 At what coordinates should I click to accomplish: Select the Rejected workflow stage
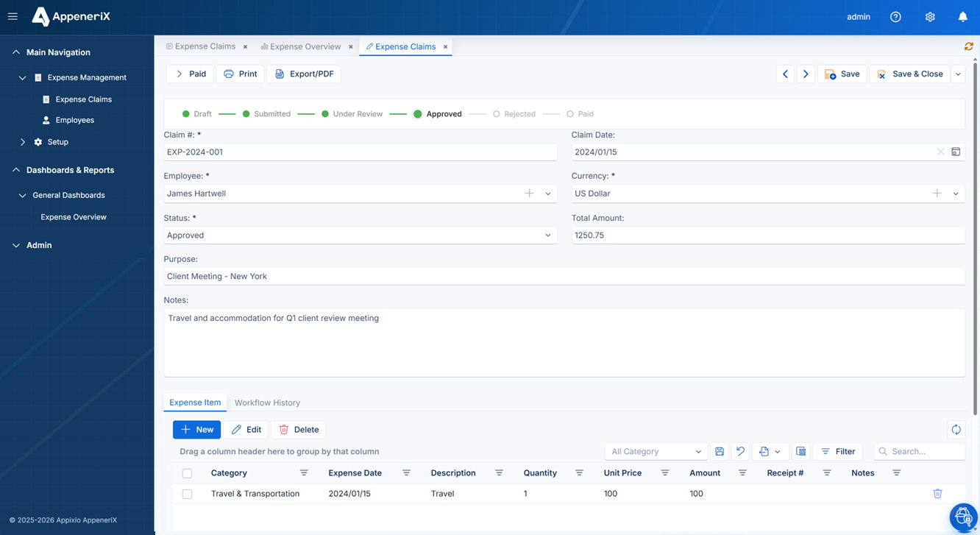coord(514,114)
